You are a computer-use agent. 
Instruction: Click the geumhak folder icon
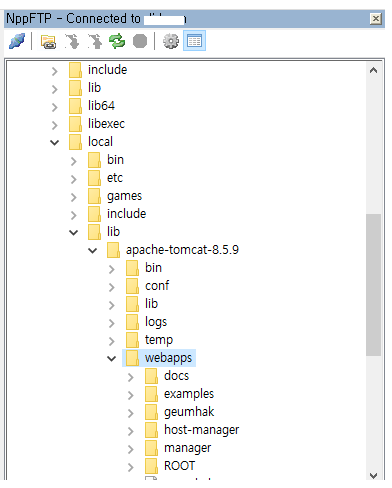pyautogui.click(x=152, y=412)
